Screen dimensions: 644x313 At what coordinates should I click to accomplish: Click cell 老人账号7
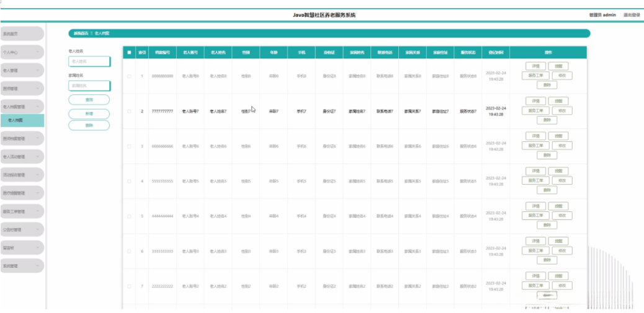coord(190,111)
